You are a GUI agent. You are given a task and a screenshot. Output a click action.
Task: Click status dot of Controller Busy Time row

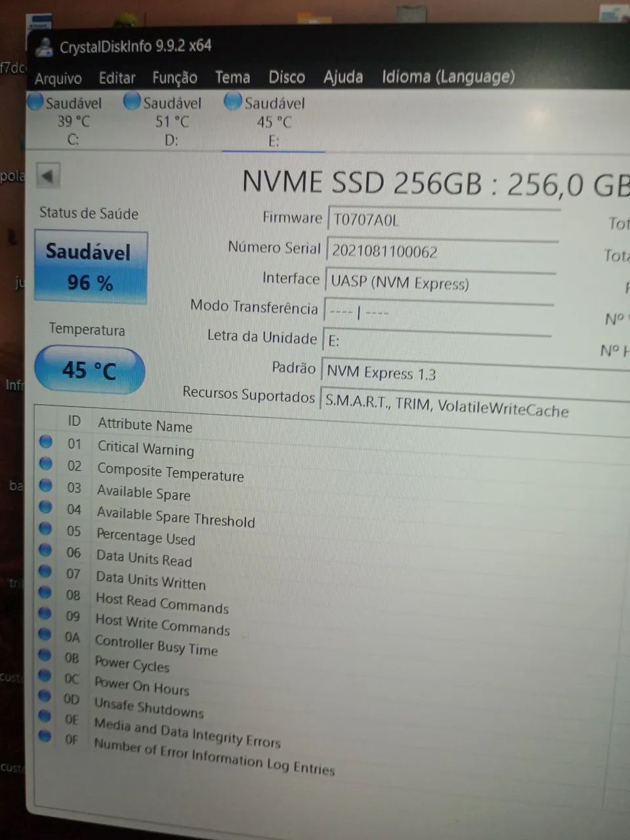[45, 634]
